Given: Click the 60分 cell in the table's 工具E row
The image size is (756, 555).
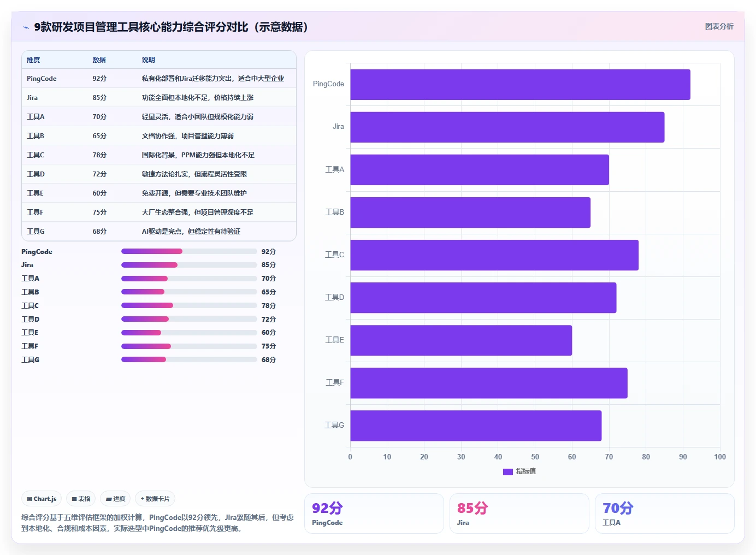Looking at the screenshot, I should point(99,193).
